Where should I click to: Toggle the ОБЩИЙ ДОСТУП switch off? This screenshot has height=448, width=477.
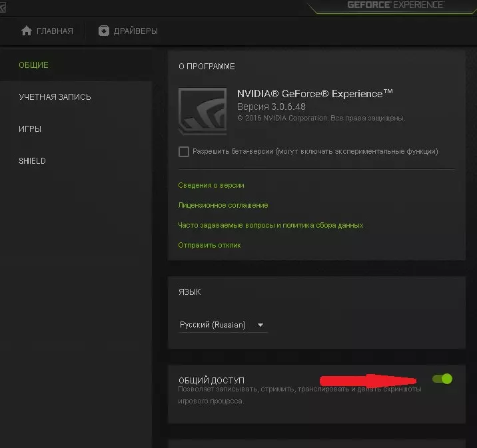coord(442,379)
